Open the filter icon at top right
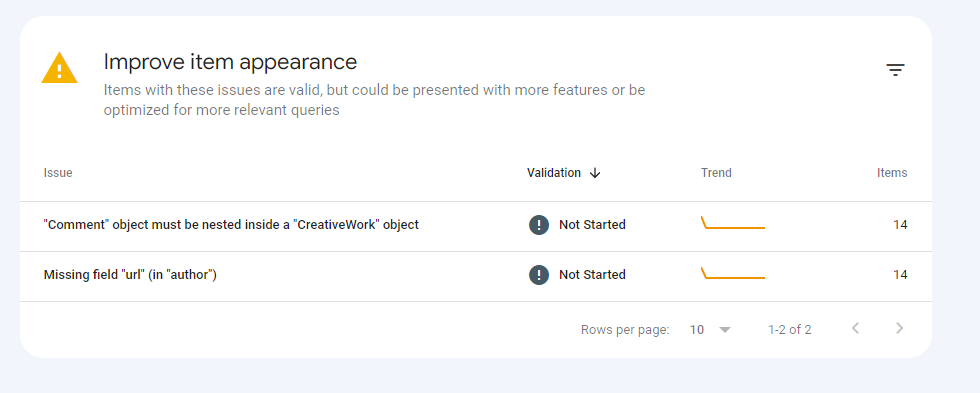Viewport: 980px width, 393px height. coord(895,70)
